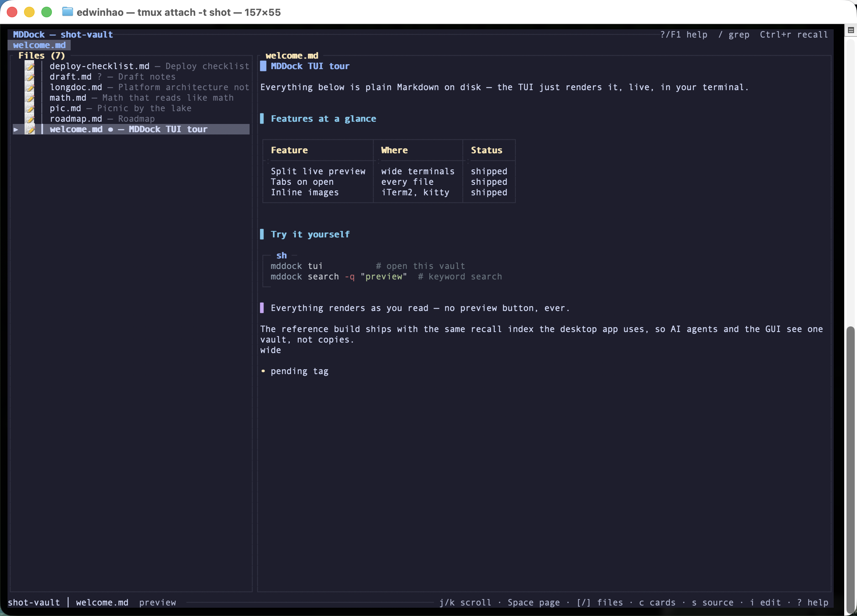This screenshot has height=616, width=857.
Task: Click the Status column header
Action: (487, 150)
